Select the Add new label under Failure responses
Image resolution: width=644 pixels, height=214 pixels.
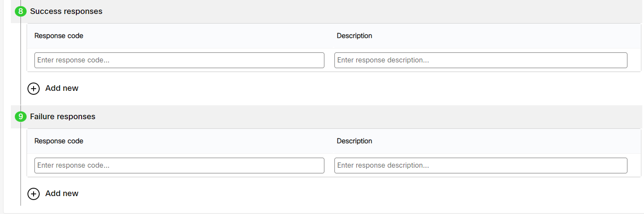tap(62, 193)
